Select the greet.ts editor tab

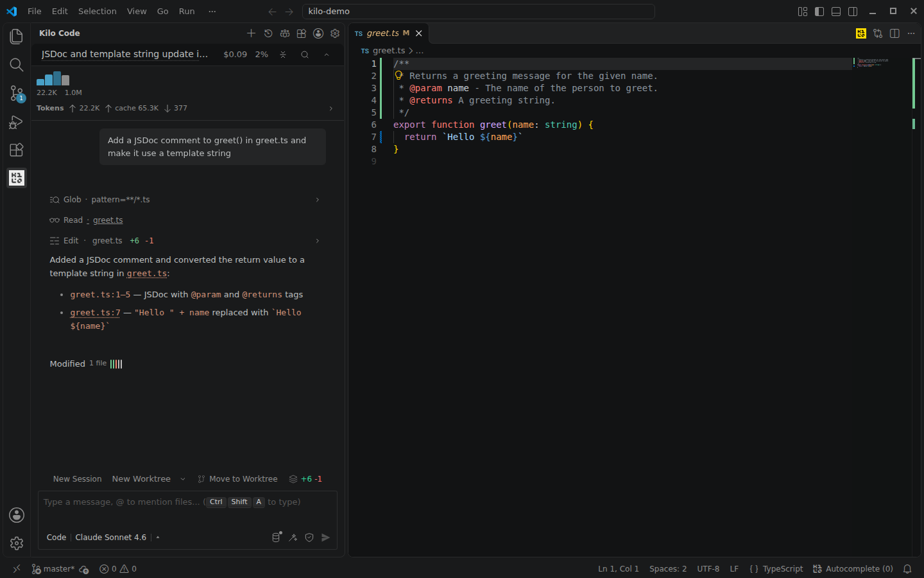(x=389, y=33)
